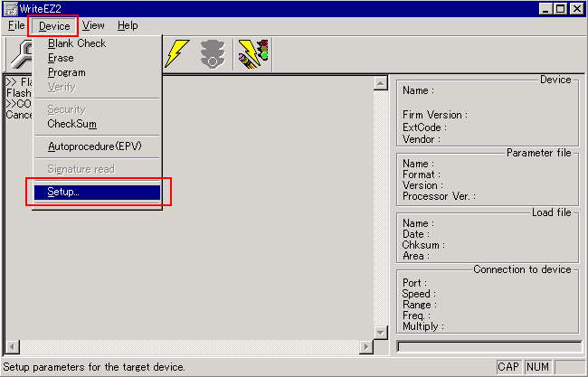Click the WriteEZ2 title bar app icon

click(x=10, y=9)
